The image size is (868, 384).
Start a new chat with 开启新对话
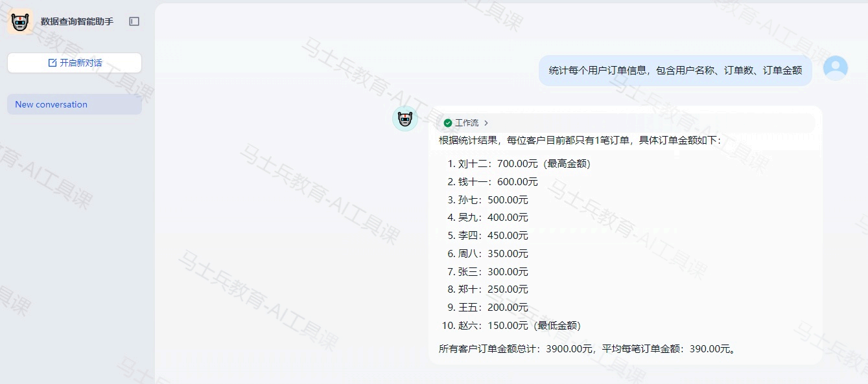[75, 63]
